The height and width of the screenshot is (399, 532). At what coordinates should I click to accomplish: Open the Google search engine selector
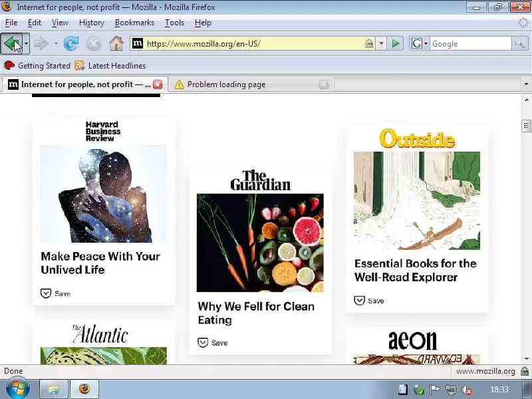[420, 43]
